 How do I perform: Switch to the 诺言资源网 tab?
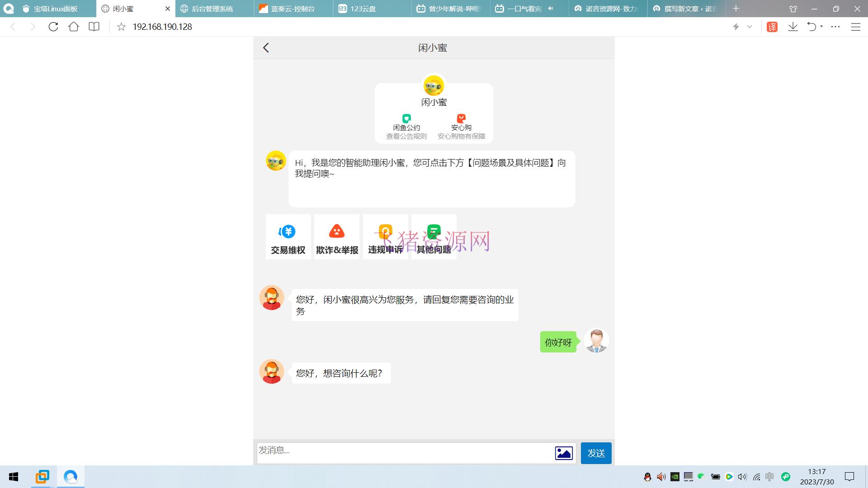[x=609, y=9]
